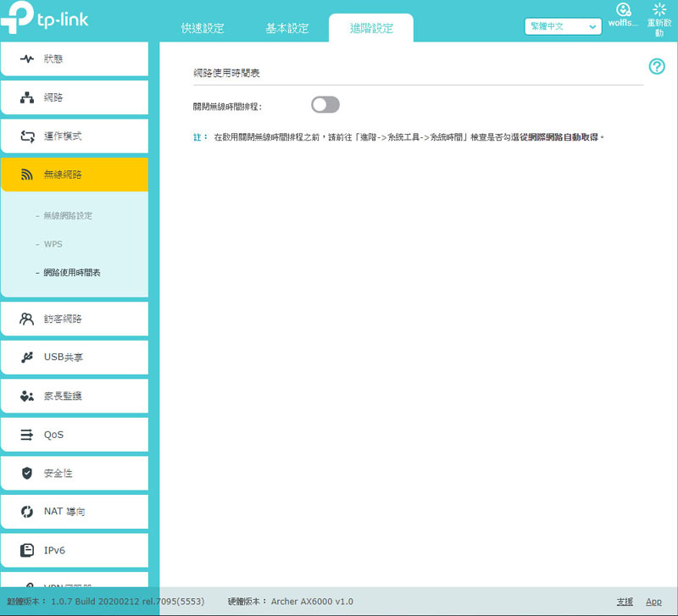The width and height of the screenshot is (678, 616).
Task: Click the wolfls account icon
Action: [x=623, y=9]
